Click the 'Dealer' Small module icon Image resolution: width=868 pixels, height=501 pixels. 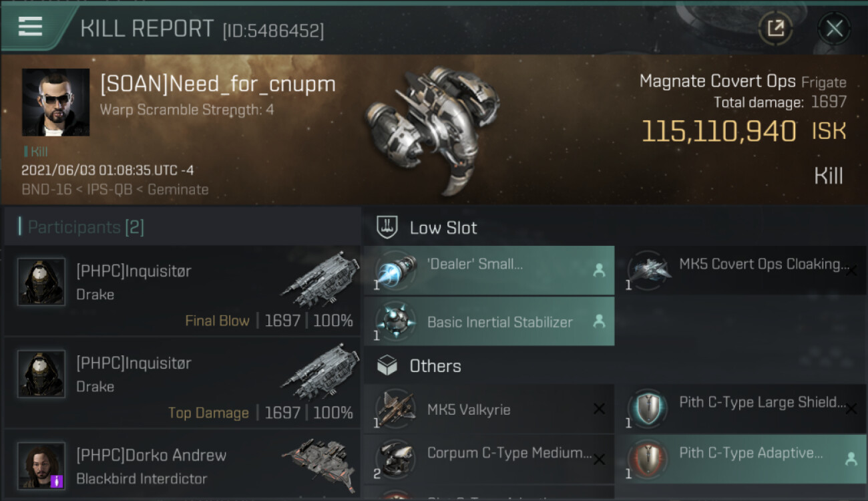point(396,271)
